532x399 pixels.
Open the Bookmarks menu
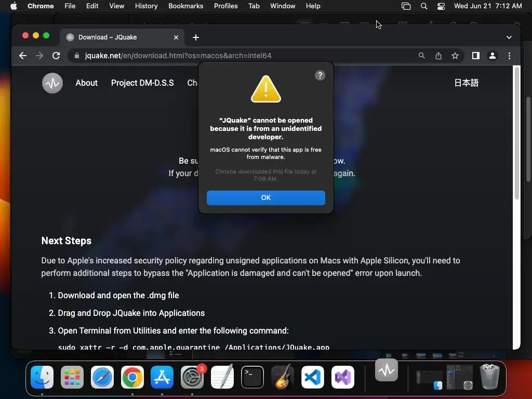click(185, 6)
